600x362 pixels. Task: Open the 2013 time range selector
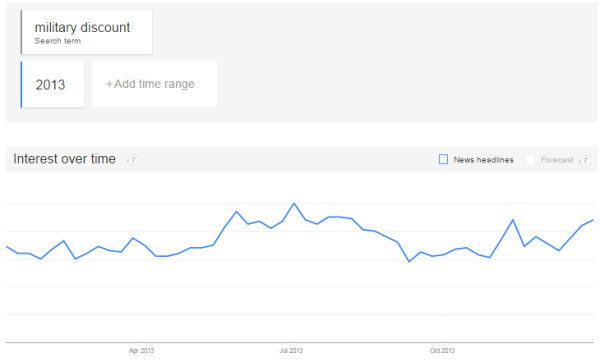click(x=53, y=85)
